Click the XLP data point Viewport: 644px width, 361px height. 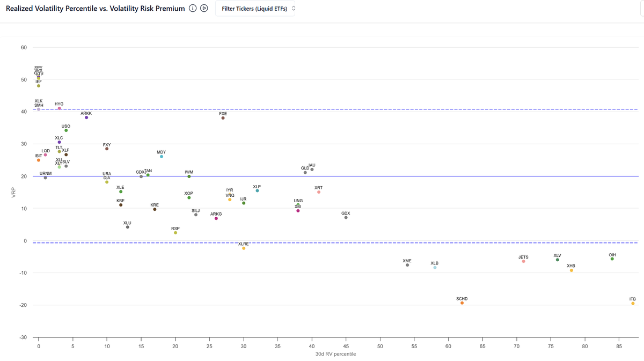257,191
